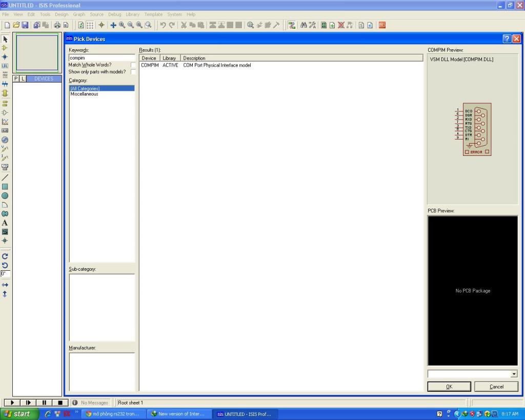Pause the simulation
Screen dimensions: 525x420
tap(44, 403)
